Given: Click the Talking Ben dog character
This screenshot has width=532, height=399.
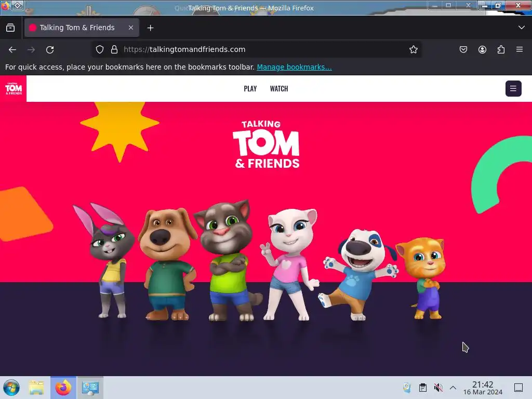Looking at the screenshot, I should click(x=168, y=264).
